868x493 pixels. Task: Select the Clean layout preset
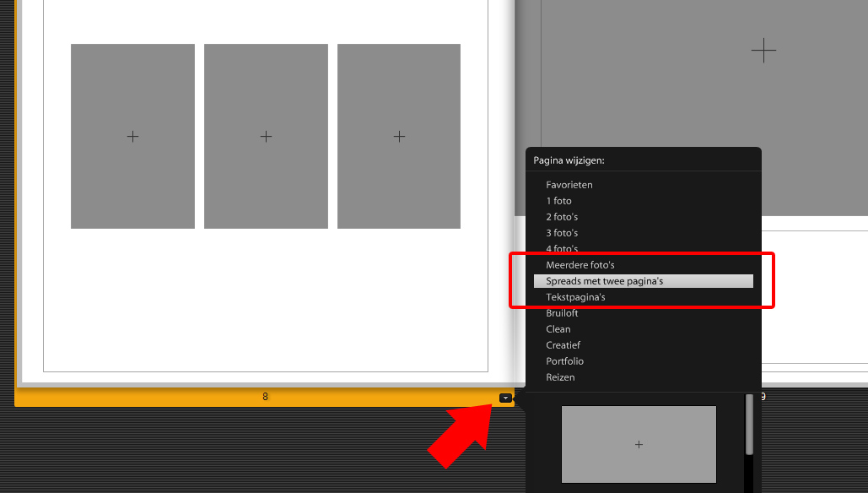pos(558,329)
